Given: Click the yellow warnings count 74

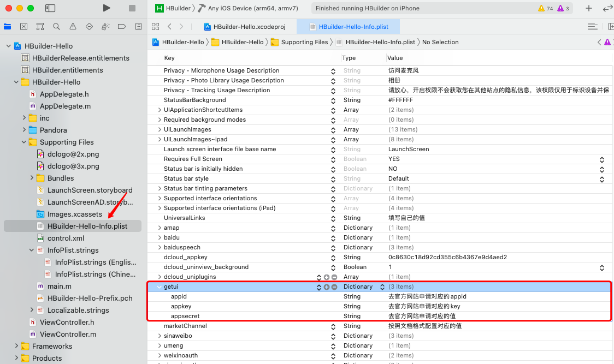Looking at the screenshot, I should tap(546, 8).
